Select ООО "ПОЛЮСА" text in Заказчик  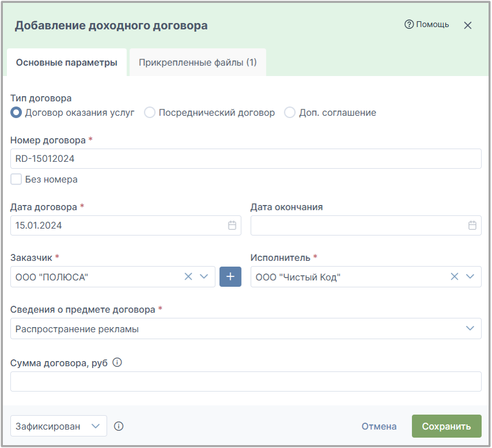click(x=52, y=277)
